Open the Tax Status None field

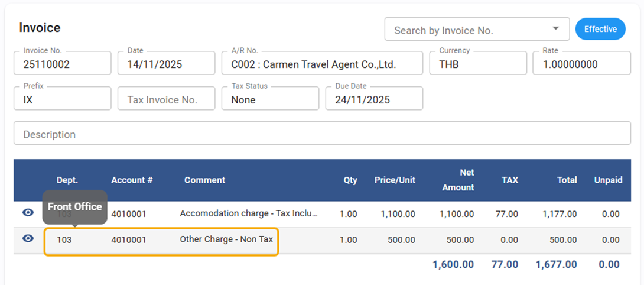tap(270, 99)
